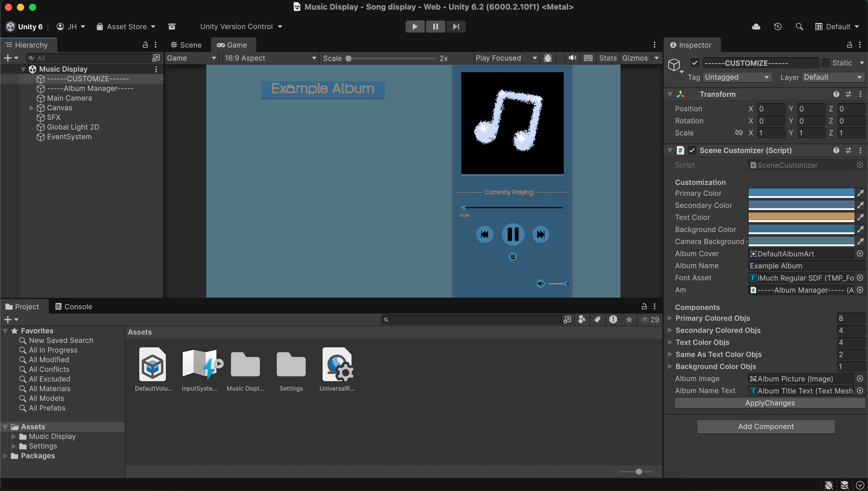
Task: Open Package Manager box icon
Action: click(172, 27)
